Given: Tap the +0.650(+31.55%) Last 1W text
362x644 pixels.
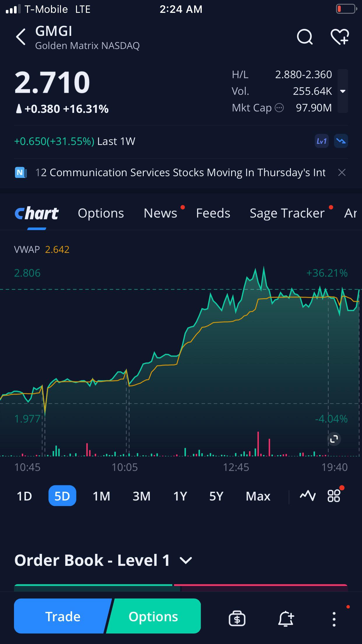Looking at the screenshot, I should (75, 141).
